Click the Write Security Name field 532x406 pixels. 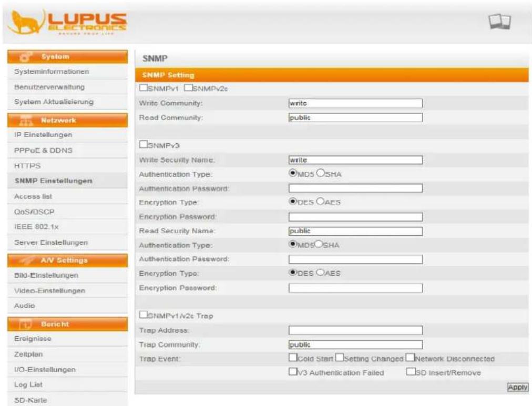click(355, 160)
